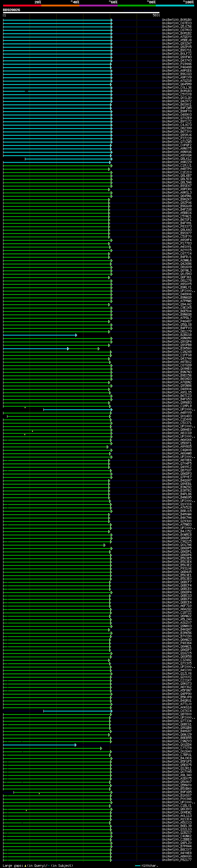Image resolution: width=197 pixels, height=868 pixels.
Task: Select hit label UniRef100_B9RLY1
Action: pos(177,287)
